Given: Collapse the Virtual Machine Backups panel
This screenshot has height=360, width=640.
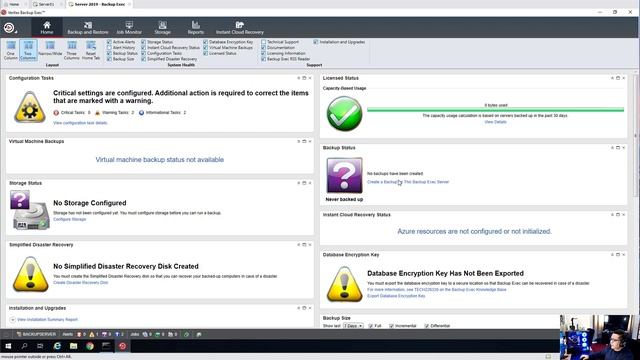Looking at the screenshot, I should point(298,141).
